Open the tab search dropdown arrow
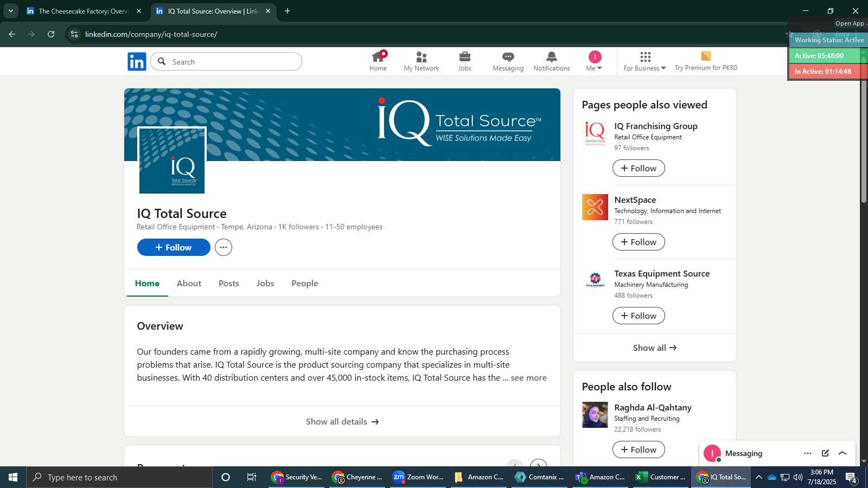 click(10, 11)
